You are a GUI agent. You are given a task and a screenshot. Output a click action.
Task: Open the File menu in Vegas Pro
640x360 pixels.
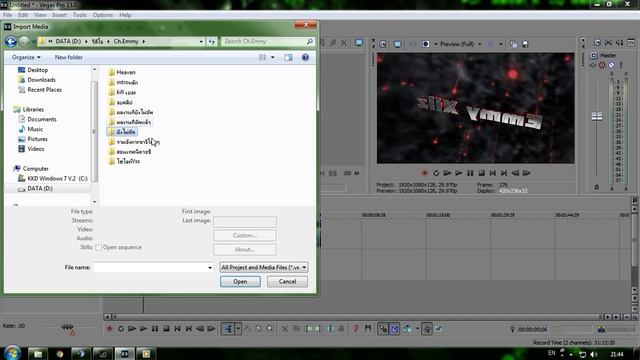pos(7,15)
